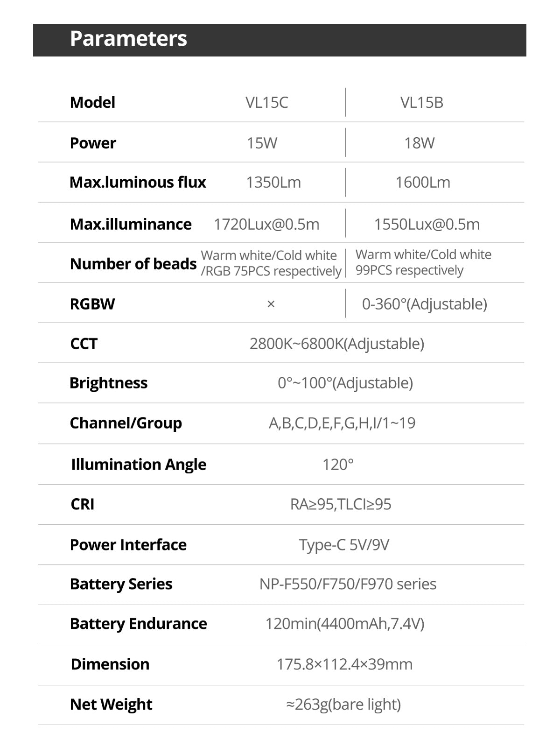Click the 1350Lm luminous flux value
Screen dimensions: 560x747
click(273, 182)
